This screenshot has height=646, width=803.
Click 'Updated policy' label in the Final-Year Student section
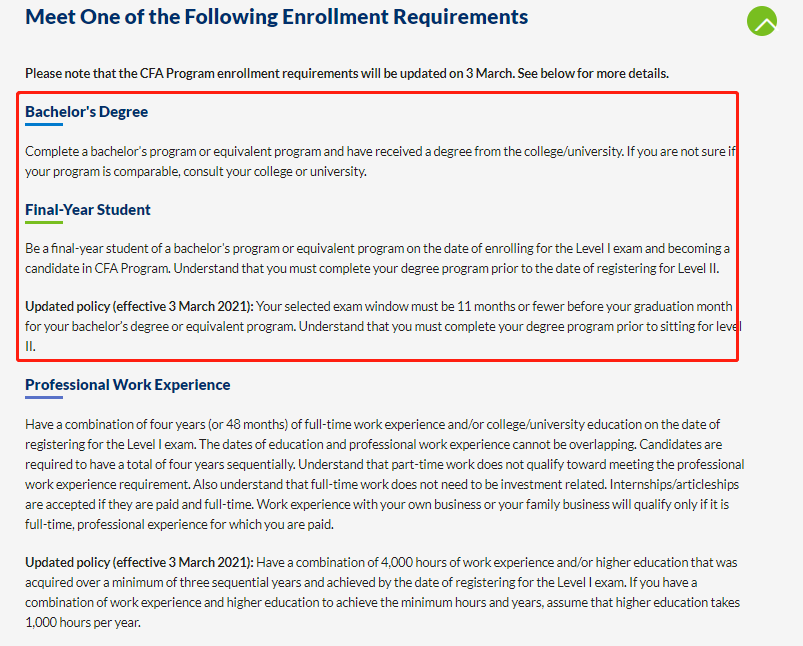(139, 306)
